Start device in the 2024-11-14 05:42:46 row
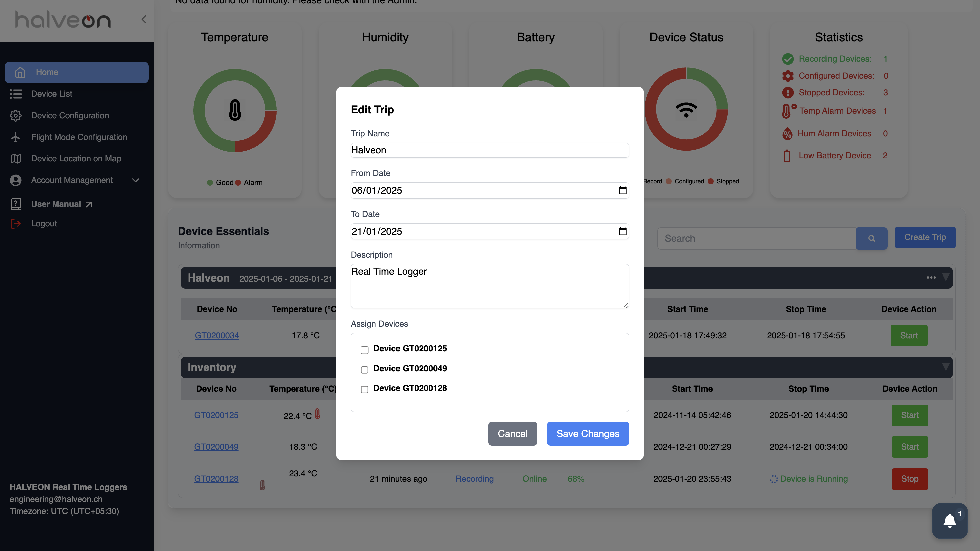The image size is (980, 551). [910, 415]
